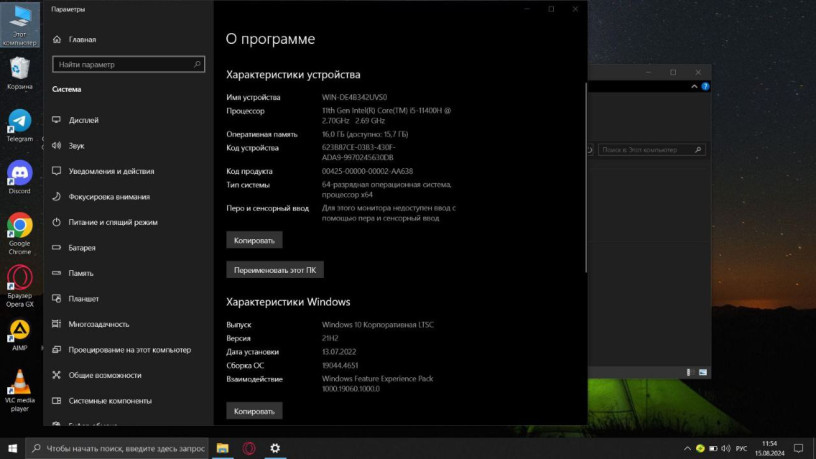Switch Explorer to details view
This screenshot has height=459, width=816.
pyautogui.click(x=690, y=372)
